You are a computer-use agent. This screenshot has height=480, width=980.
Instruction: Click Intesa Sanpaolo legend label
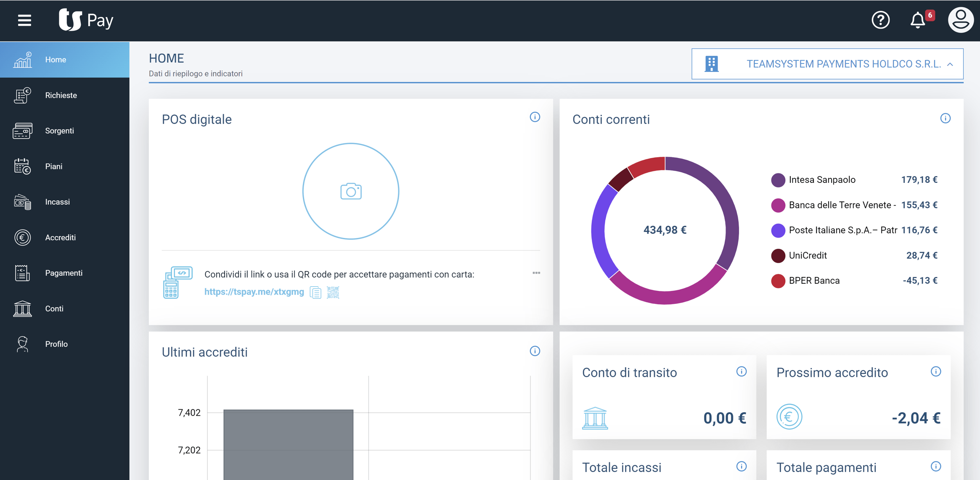tap(822, 180)
